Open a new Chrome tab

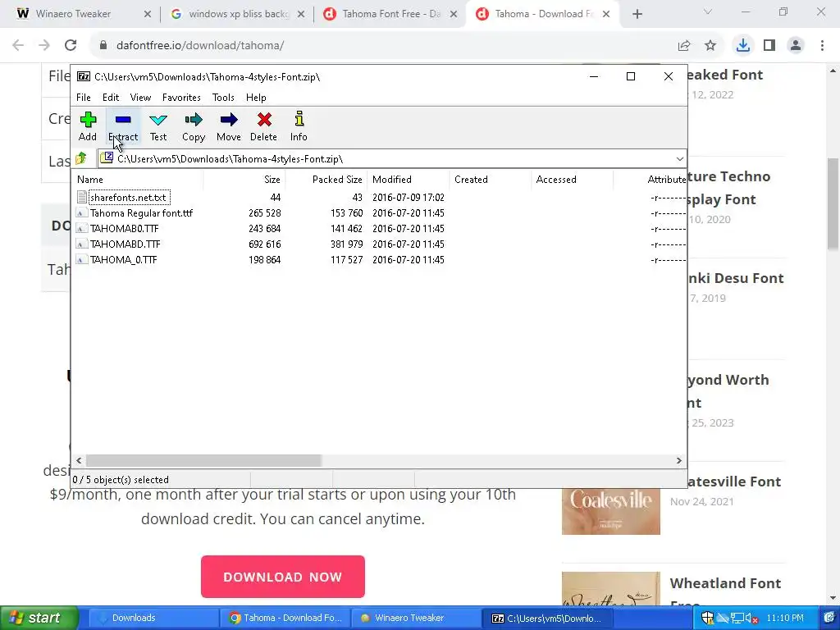(637, 15)
